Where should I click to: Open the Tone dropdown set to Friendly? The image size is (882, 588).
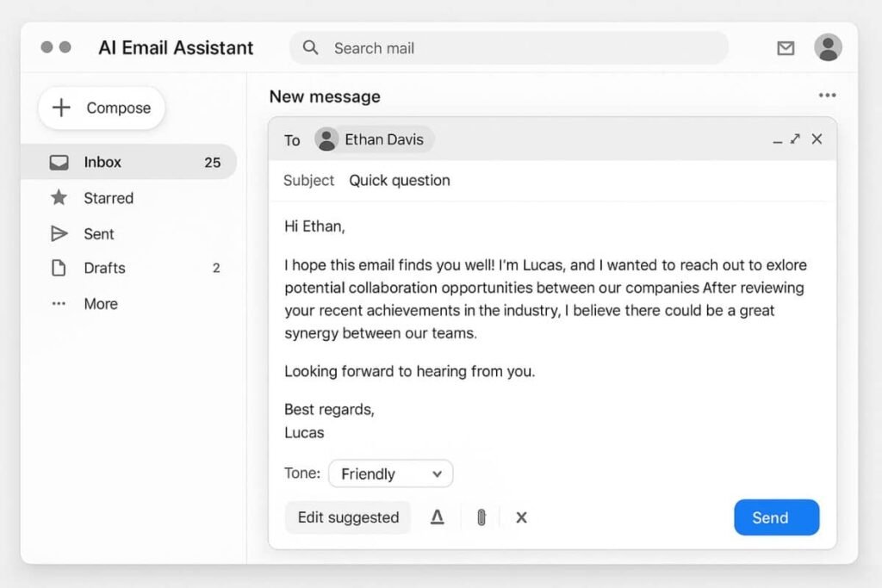(391, 473)
